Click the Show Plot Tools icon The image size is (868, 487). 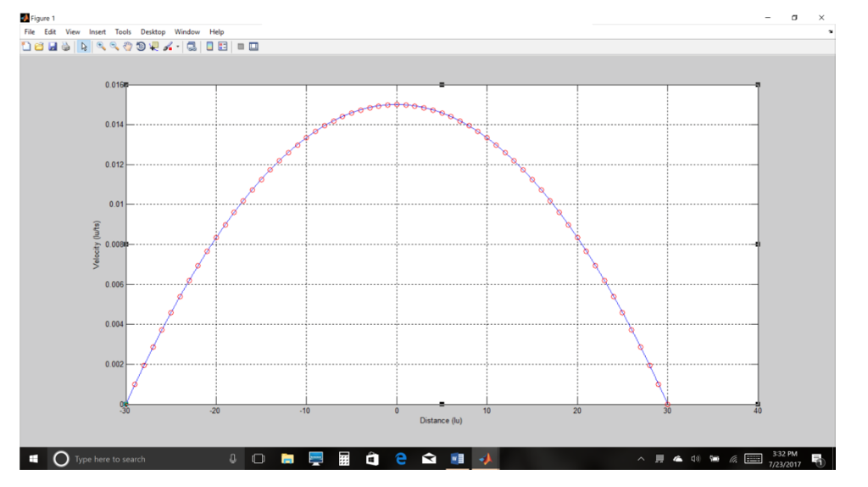click(253, 47)
